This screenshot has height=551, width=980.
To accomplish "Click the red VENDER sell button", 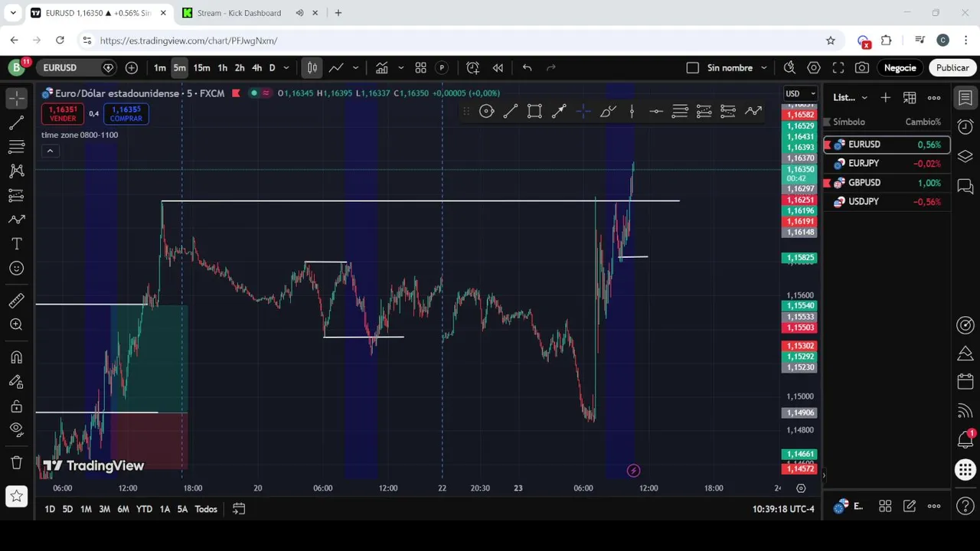I will [x=63, y=114].
